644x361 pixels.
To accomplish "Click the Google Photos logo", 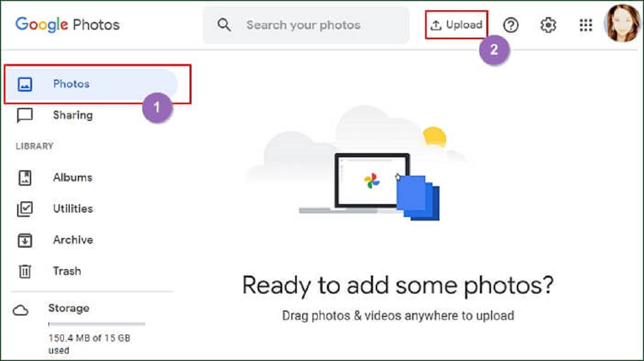I will coord(67,24).
